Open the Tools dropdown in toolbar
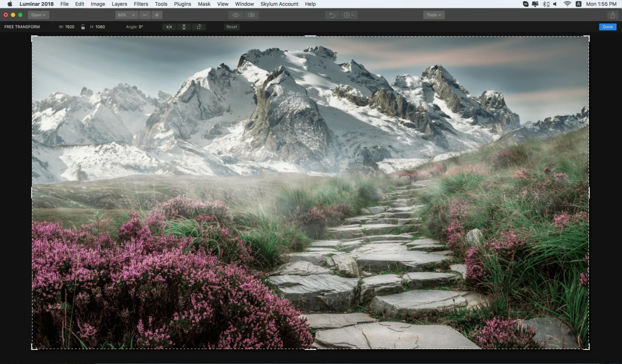 coord(434,15)
